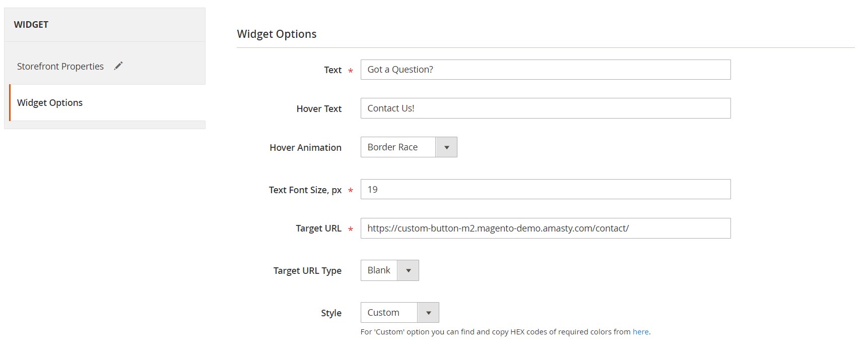Click the Text Font Size, px label
Viewport: 868px width, 345px height.
pyautogui.click(x=305, y=190)
